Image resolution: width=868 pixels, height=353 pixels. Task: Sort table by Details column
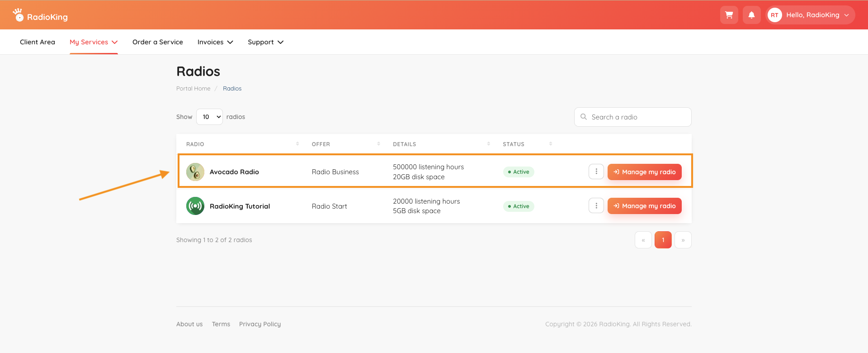tap(489, 144)
